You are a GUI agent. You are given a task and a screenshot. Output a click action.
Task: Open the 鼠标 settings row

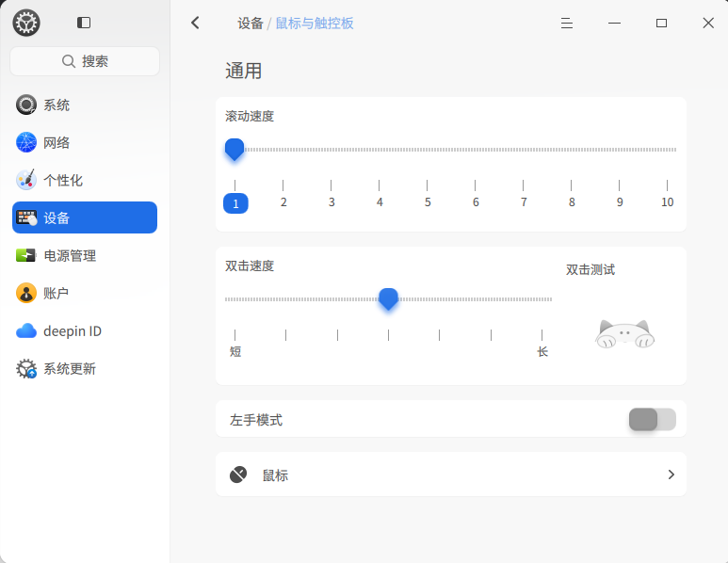tap(451, 475)
